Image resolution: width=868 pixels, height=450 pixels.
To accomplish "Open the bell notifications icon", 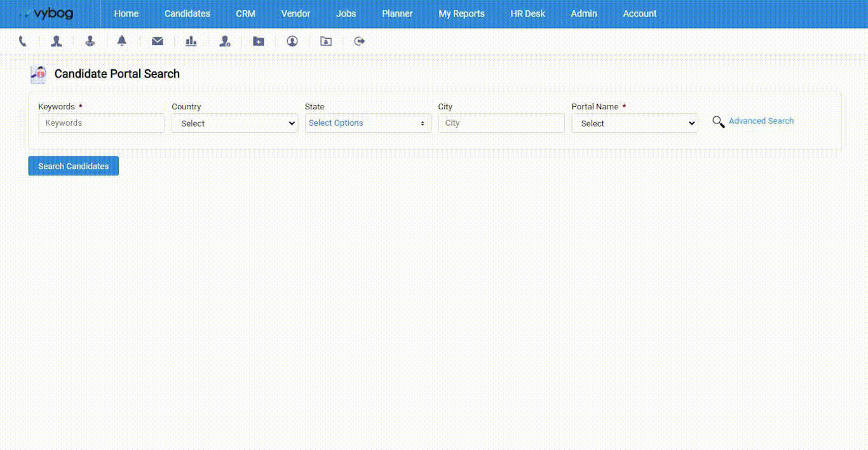I will pos(122,41).
